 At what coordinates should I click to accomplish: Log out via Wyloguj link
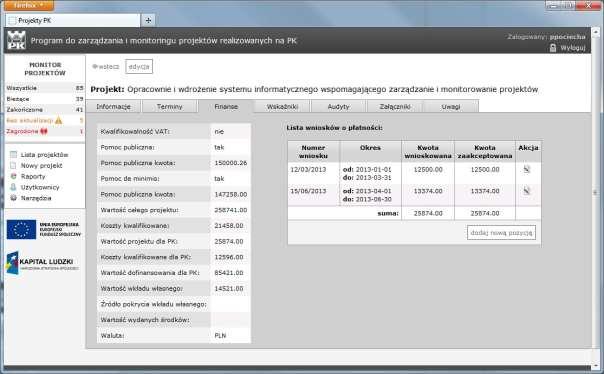click(x=573, y=48)
